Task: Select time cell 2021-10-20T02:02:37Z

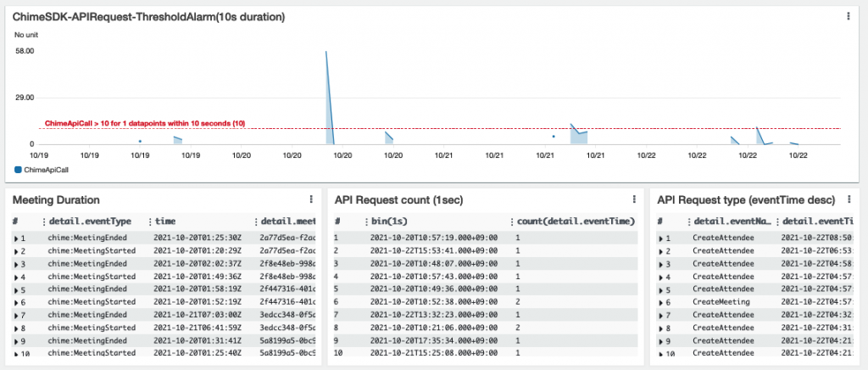Action: [x=197, y=264]
